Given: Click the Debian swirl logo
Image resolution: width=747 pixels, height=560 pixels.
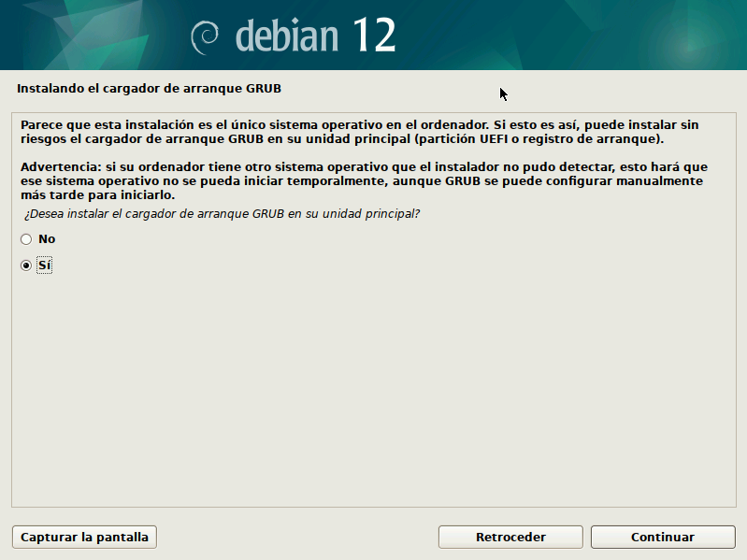Looking at the screenshot, I should point(205,36).
